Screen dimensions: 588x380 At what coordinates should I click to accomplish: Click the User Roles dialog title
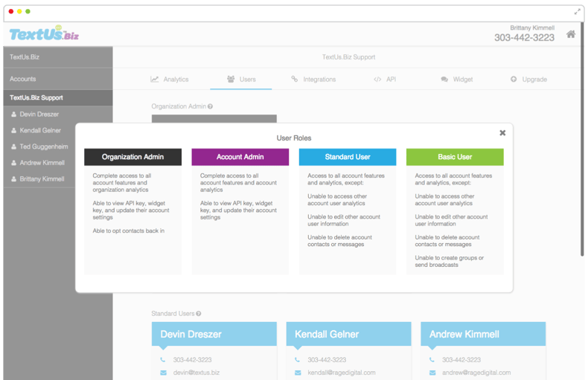[294, 138]
